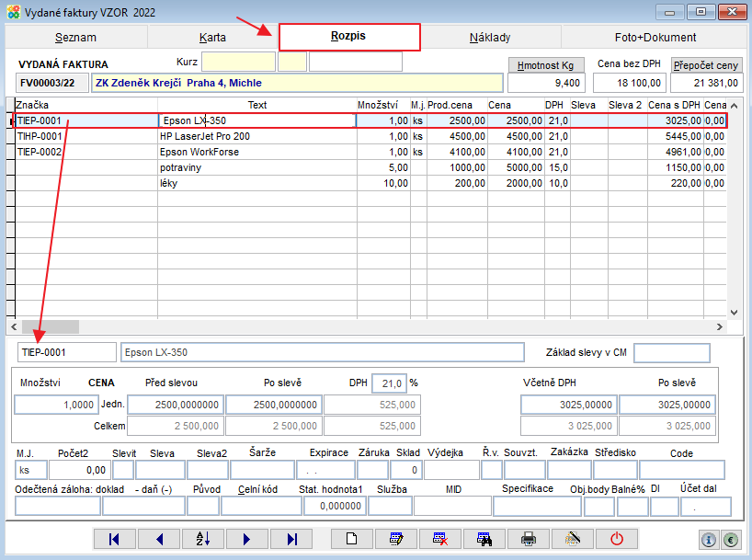Select the TIHP-0001 row code cell

click(x=86, y=136)
